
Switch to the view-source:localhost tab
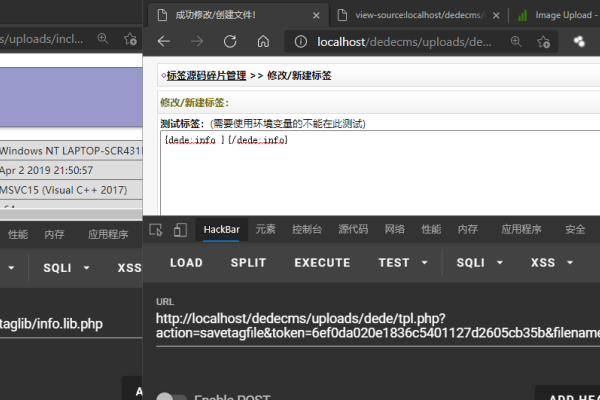click(418, 15)
